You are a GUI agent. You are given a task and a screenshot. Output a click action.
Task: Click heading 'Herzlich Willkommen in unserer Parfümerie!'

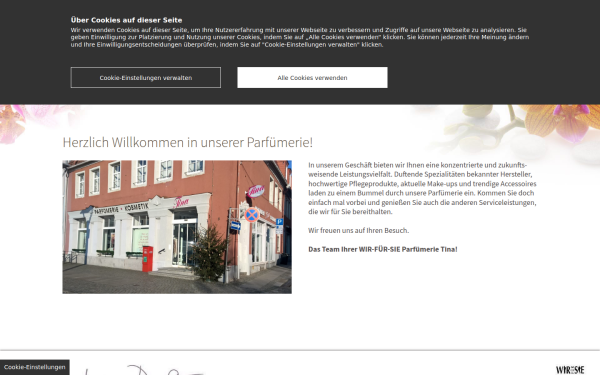(x=188, y=142)
